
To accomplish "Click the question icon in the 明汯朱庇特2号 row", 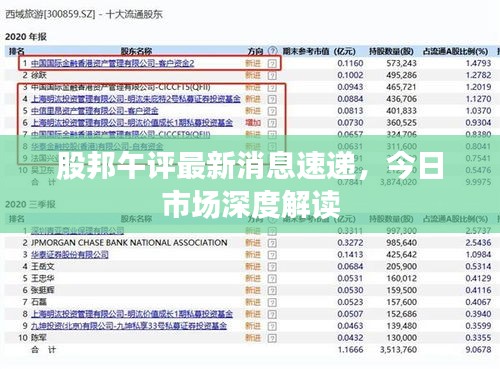I will pyautogui.click(x=272, y=99).
